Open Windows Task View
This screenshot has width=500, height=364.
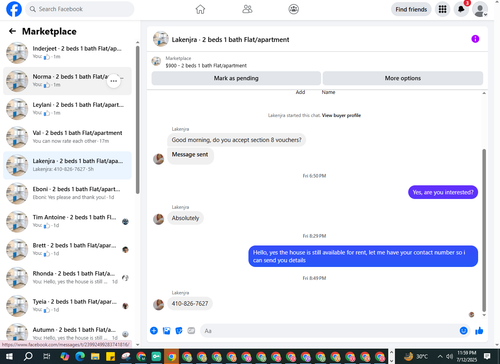point(46,357)
